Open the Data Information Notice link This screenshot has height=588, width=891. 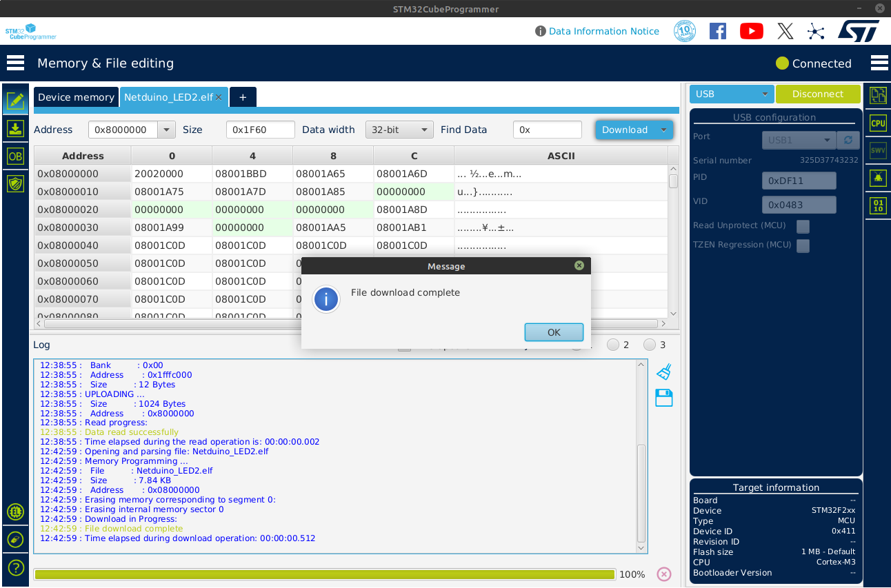[603, 31]
